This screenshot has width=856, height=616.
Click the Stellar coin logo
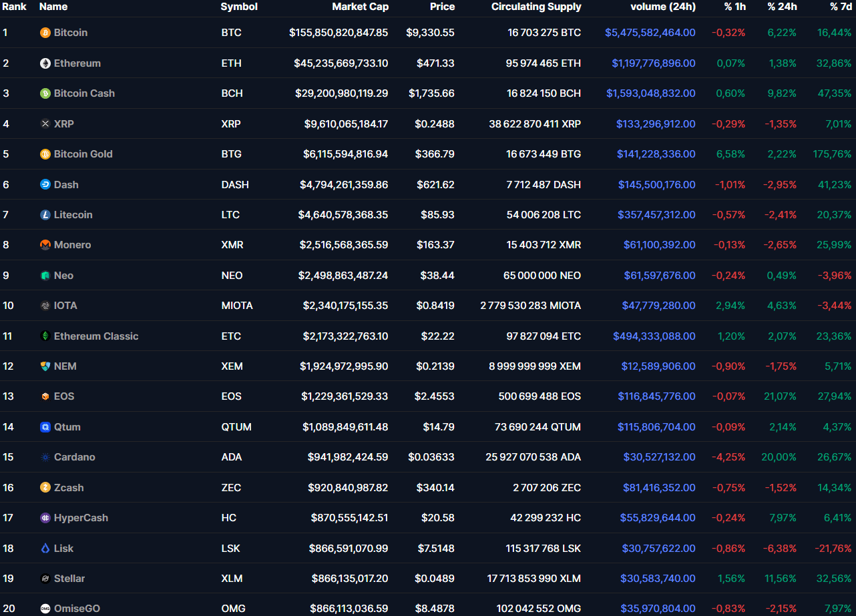tap(45, 579)
